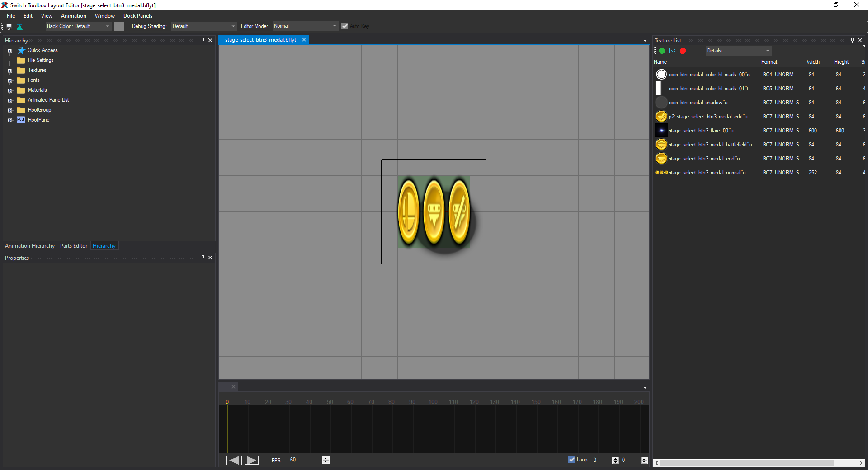This screenshot has height=470, width=868.
Task: Sort textures by Width column header
Action: [813, 62]
